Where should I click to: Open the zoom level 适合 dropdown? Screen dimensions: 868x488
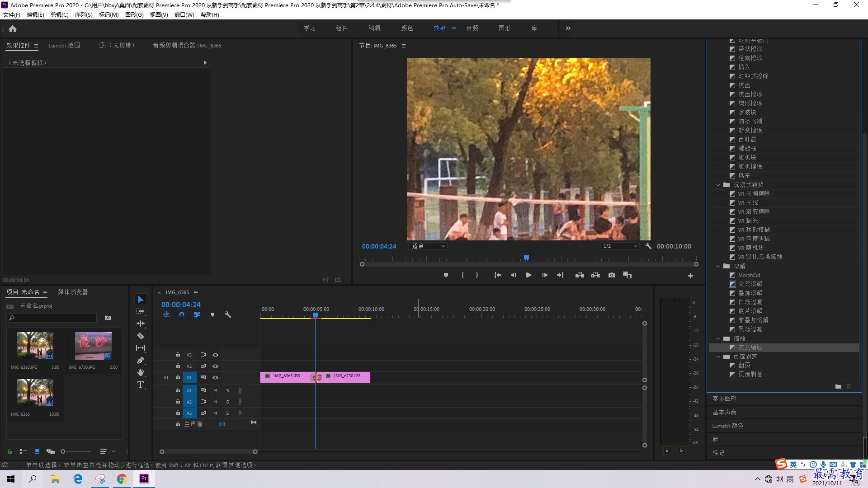[x=428, y=246]
